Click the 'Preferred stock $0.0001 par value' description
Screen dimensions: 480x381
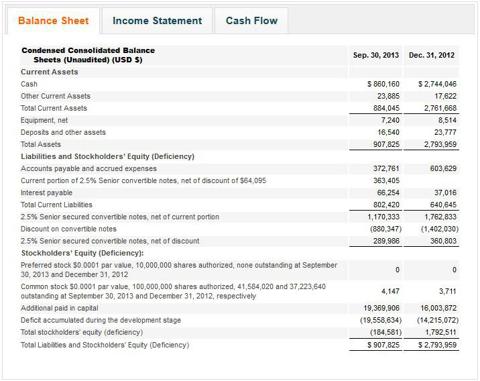tap(179, 270)
